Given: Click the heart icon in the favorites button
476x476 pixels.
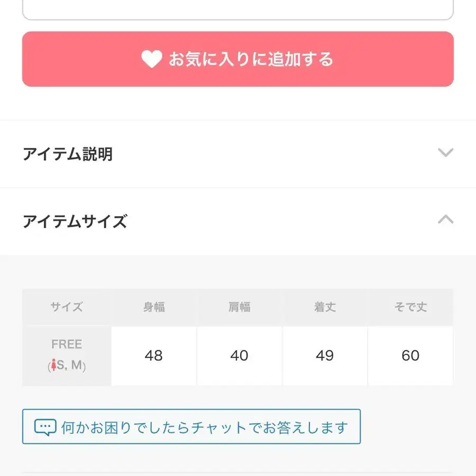Looking at the screenshot, I should [152, 59].
